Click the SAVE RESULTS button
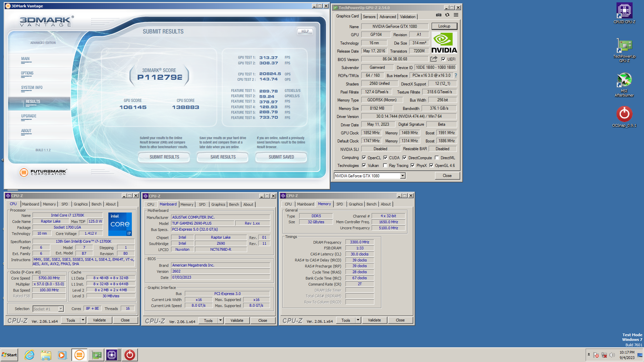Screen dimensions: 644x362 point(223,157)
